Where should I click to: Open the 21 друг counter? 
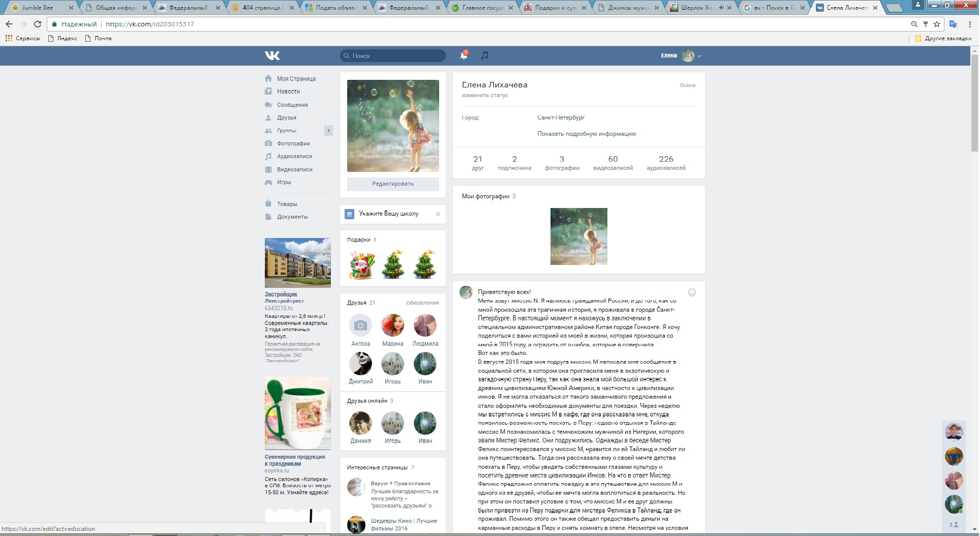pyautogui.click(x=478, y=163)
